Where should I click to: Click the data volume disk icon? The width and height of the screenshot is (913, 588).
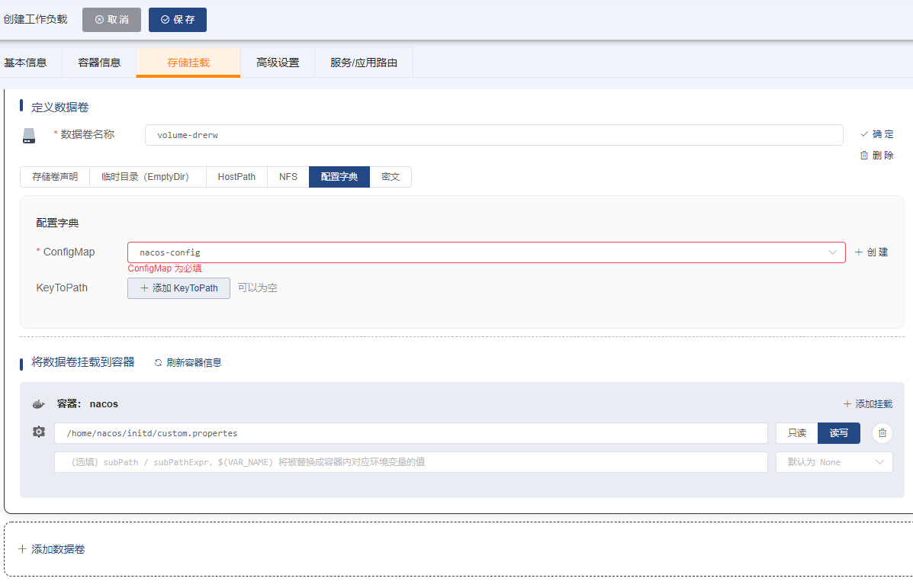point(29,136)
